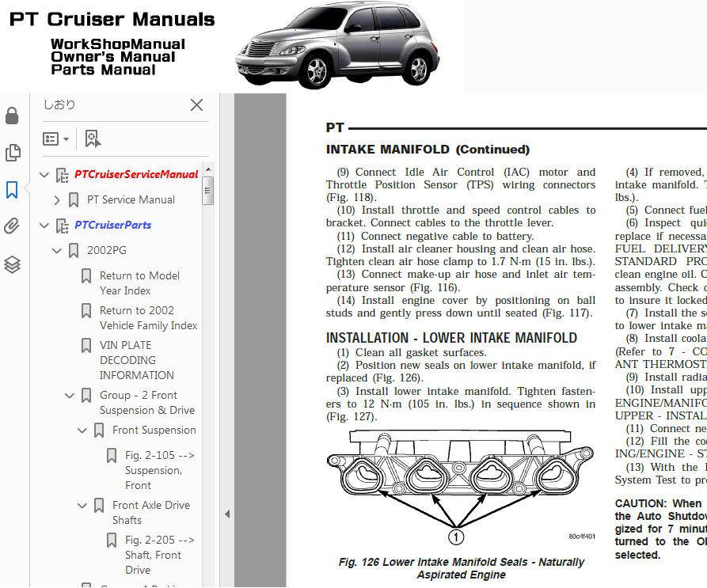Select the Front Suspension bookmark
The height and width of the screenshot is (588, 707).
tap(154, 430)
